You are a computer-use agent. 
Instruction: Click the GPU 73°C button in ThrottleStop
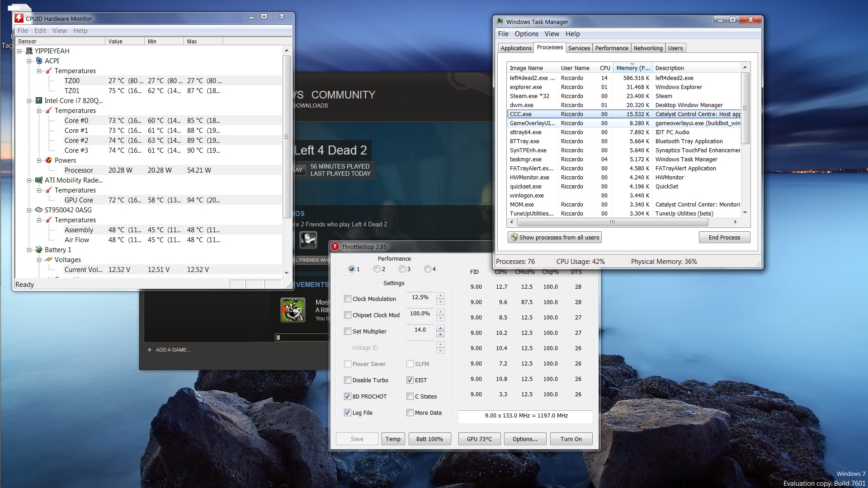(x=479, y=439)
